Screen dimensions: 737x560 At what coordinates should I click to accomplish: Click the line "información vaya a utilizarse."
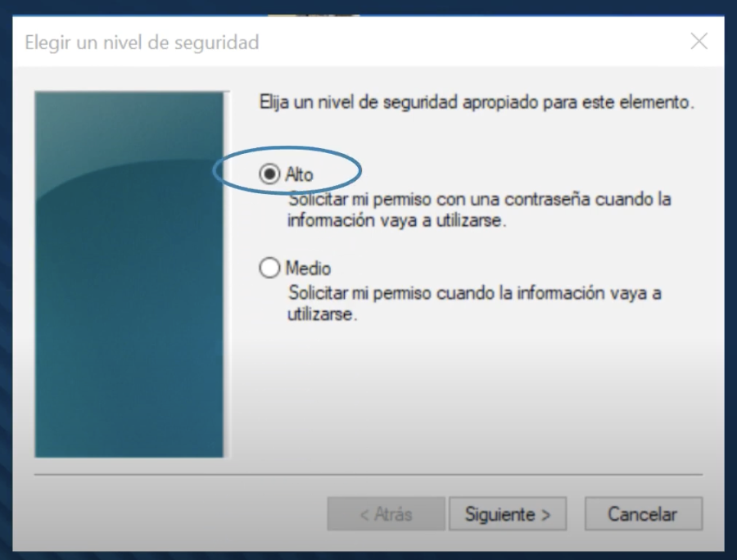point(397,220)
